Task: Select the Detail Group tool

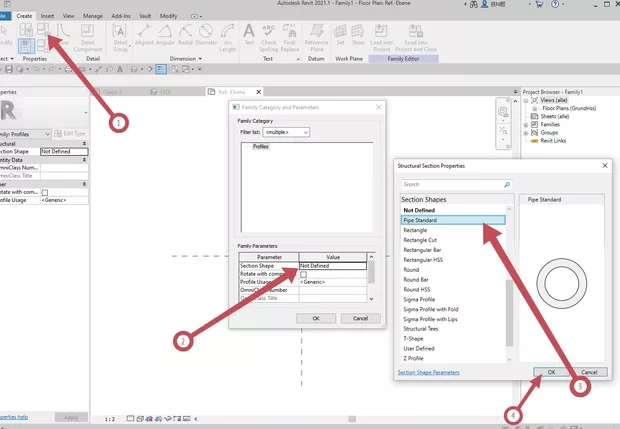Action: pyautogui.click(x=120, y=36)
